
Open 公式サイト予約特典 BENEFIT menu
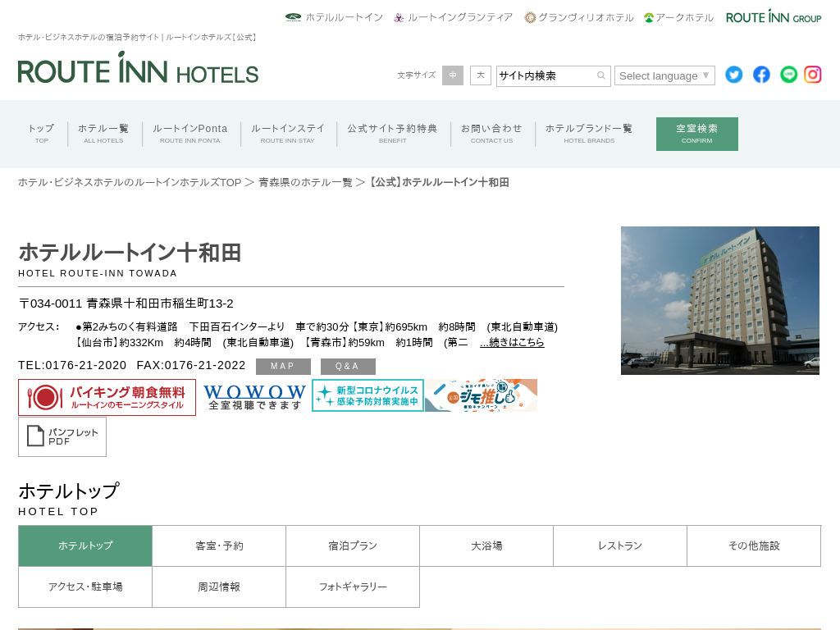[393, 134]
